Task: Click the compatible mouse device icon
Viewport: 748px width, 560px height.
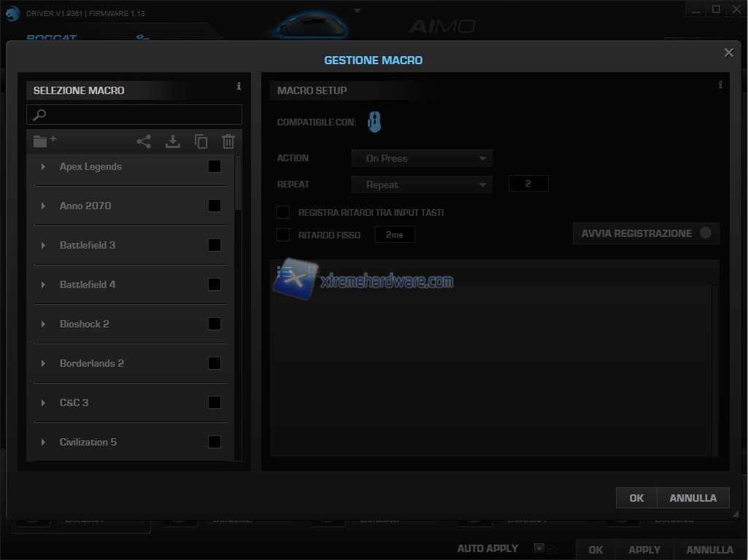Action: coord(374,122)
